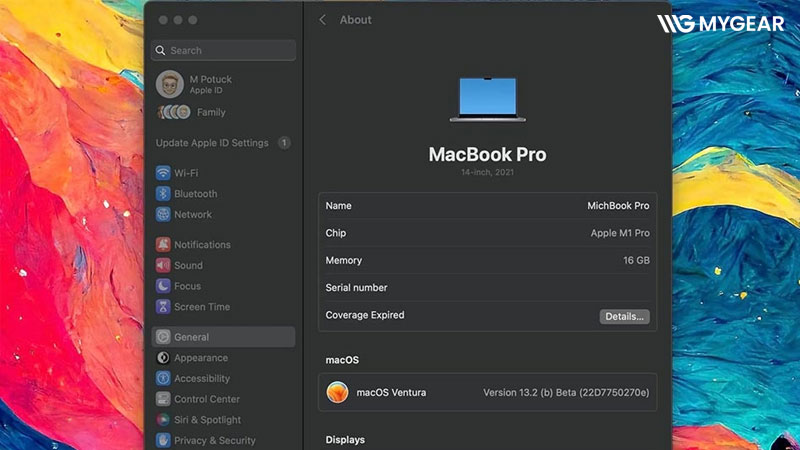Click inside the Search input field
Image resolution: width=800 pixels, height=450 pixels.
pos(223,51)
